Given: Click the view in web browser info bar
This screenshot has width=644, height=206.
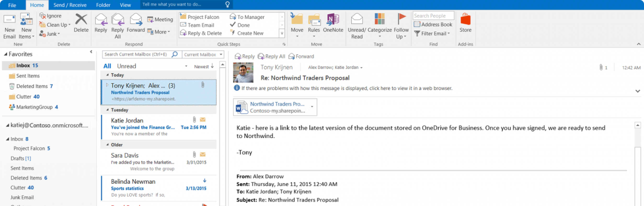Looking at the screenshot, I should [343, 88].
